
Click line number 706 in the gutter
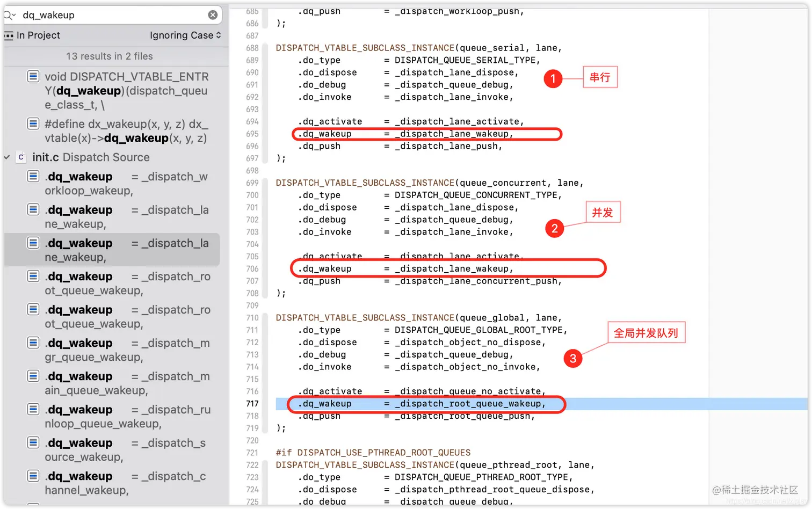(252, 268)
